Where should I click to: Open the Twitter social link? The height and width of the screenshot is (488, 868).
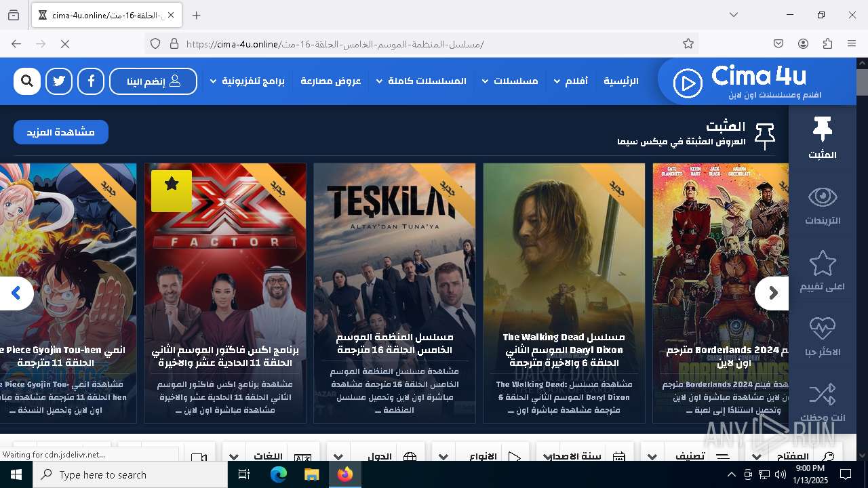[59, 81]
